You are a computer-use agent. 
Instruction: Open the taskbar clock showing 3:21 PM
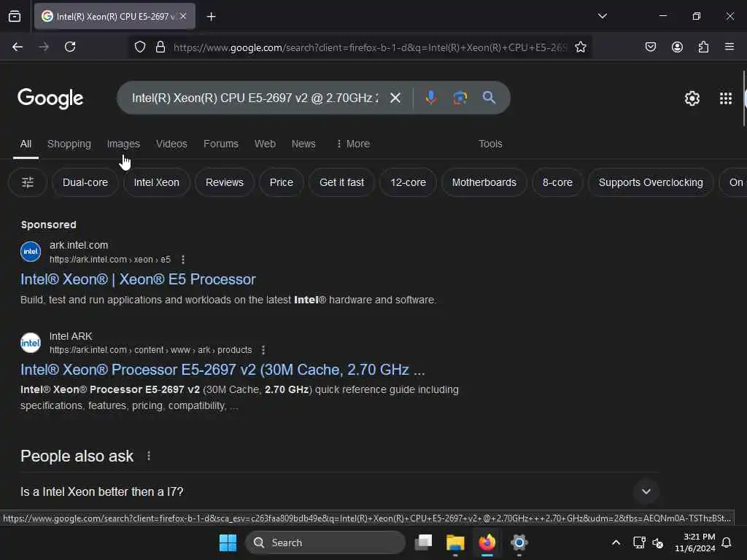695,542
